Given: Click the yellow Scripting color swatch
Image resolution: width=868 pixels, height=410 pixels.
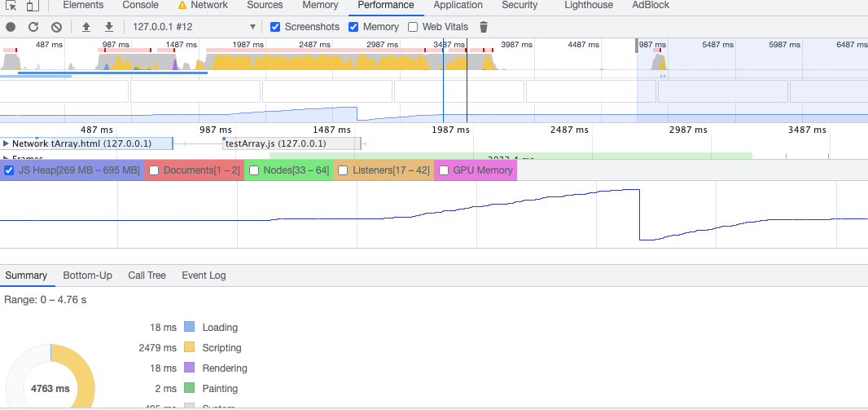Looking at the screenshot, I should pos(190,347).
